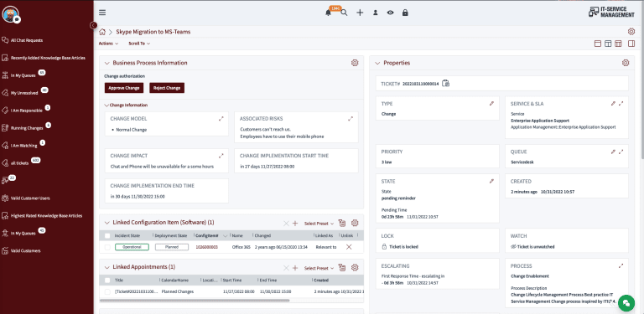Sort appointments by Start Time column
644x314 pixels.
pyautogui.click(x=232, y=281)
